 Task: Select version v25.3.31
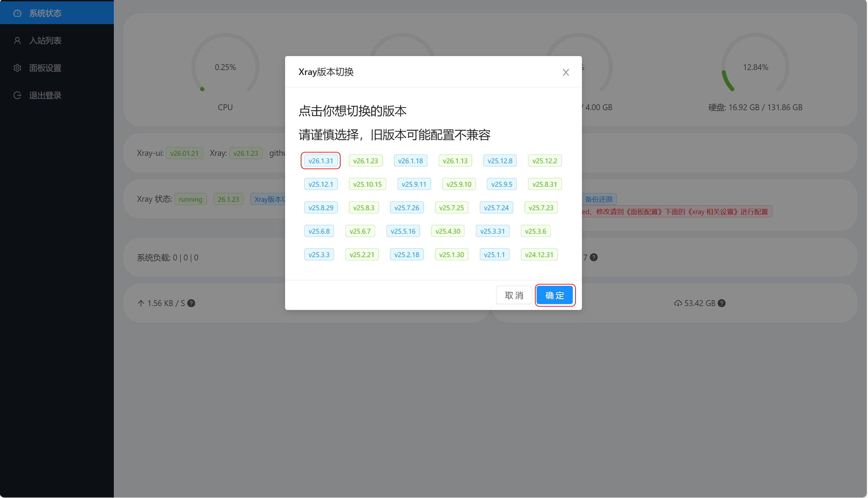[x=492, y=231]
